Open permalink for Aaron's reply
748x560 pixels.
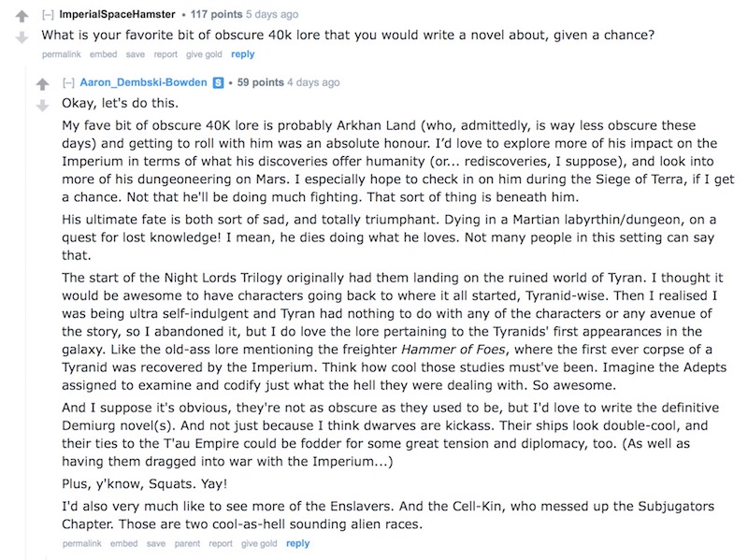[82, 544]
